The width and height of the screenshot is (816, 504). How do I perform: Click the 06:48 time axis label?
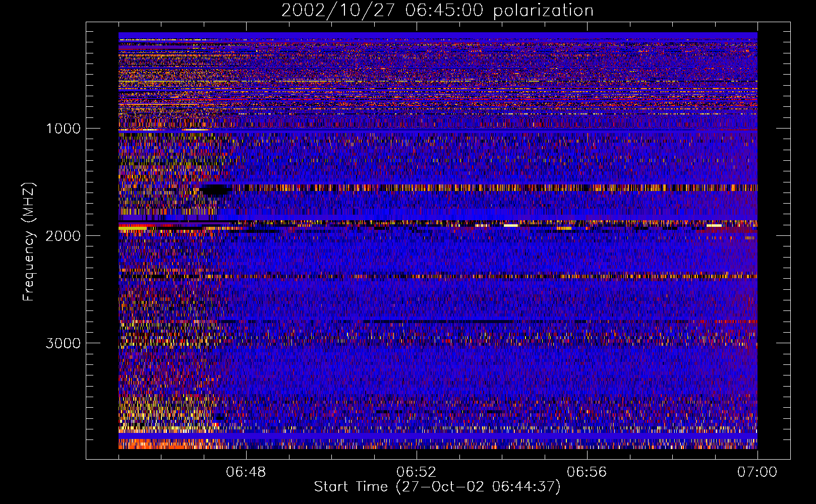click(x=246, y=472)
